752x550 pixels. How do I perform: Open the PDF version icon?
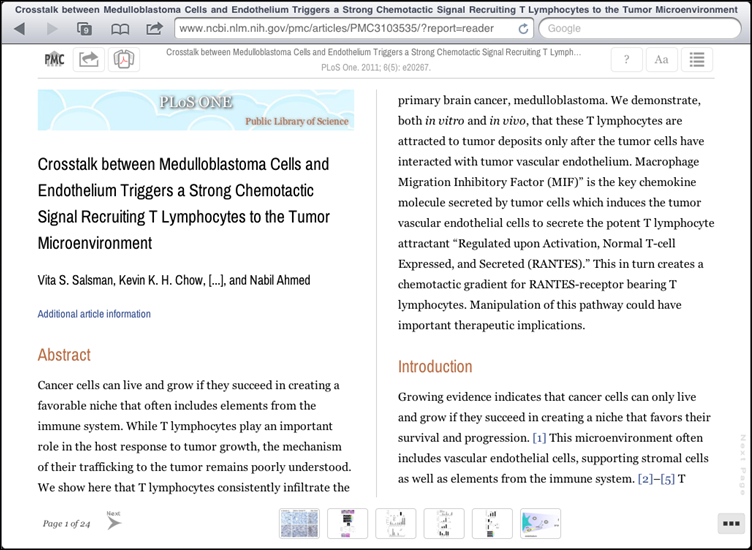pos(123,60)
